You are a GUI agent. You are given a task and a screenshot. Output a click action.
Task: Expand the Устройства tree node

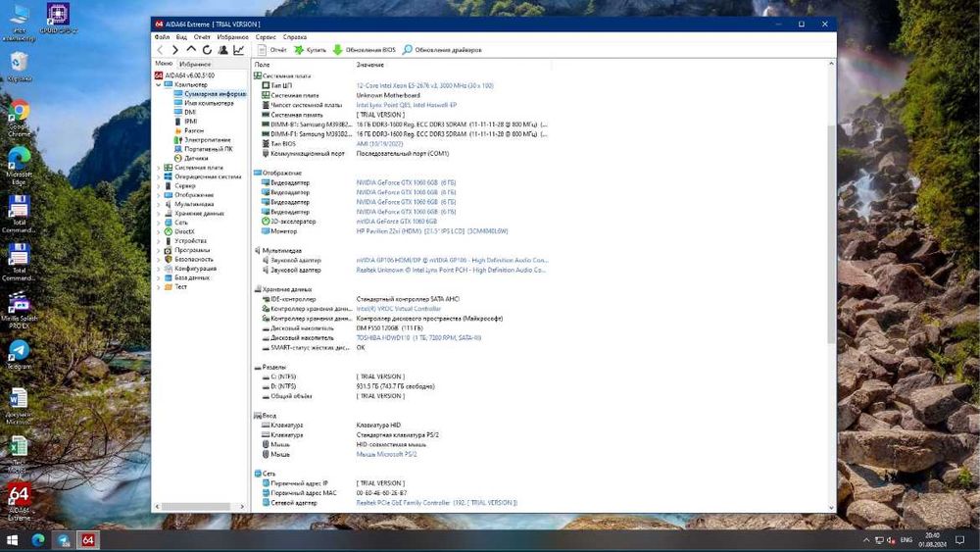point(158,240)
